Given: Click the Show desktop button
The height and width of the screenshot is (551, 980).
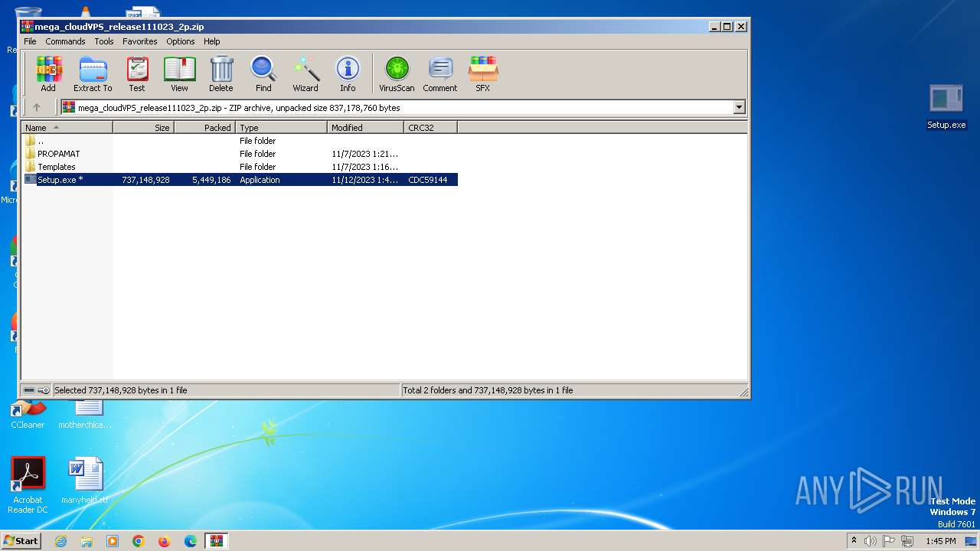Looking at the screenshot, I should tap(972, 541).
